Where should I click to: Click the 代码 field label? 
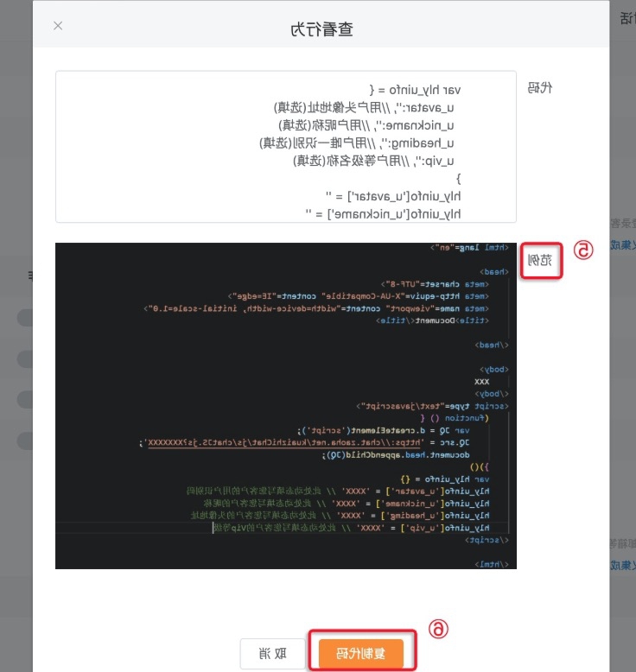point(539,88)
